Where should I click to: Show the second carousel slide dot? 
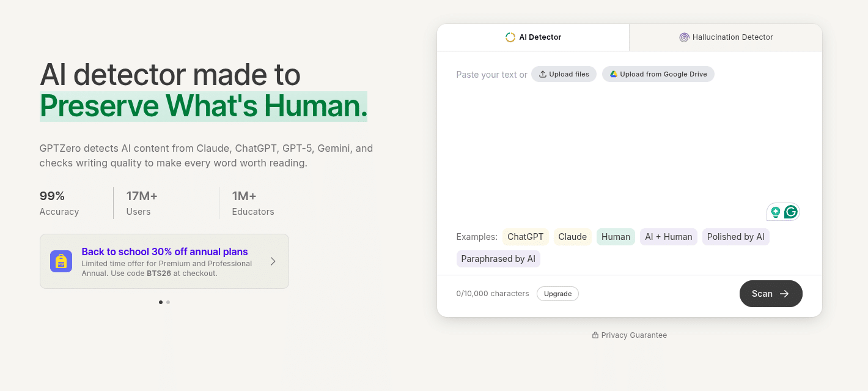168,302
